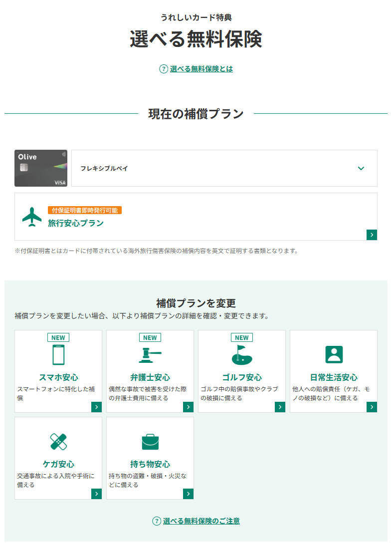
Task: Click the briefcase icon for 持ち物安心
Action: [x=150, y=442]
